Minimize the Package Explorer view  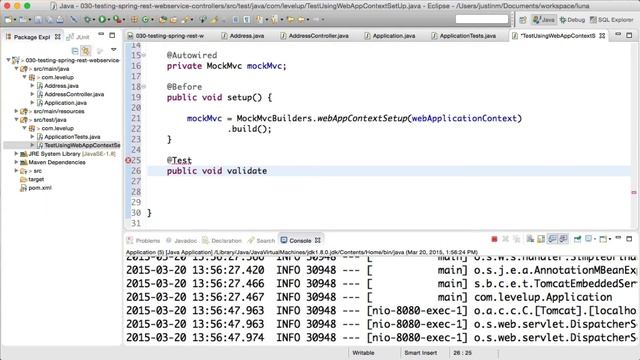point(101,35)
